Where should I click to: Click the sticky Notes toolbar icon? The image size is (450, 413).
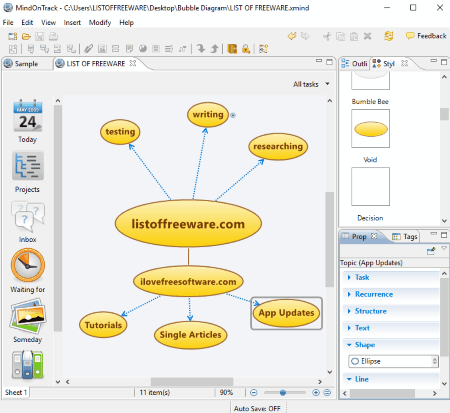(129, 49)
